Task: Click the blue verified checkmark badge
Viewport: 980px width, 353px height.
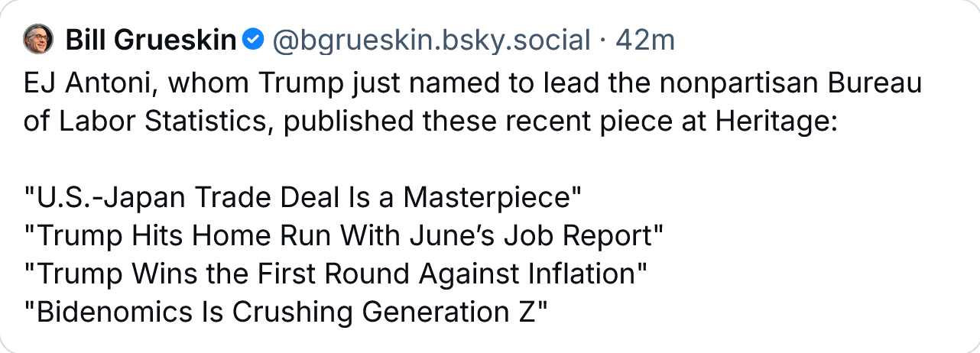Action: [x=254, y=40]
